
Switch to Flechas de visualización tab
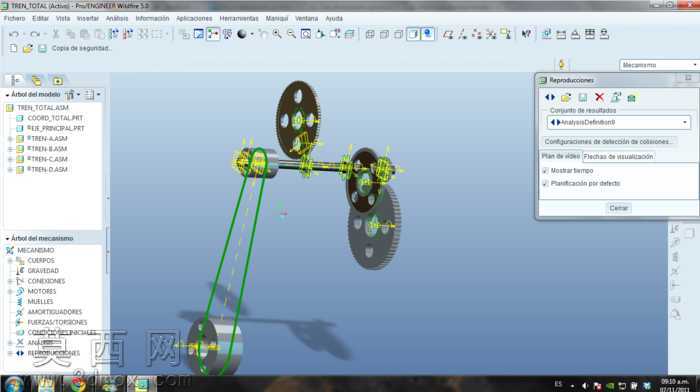pyautogui.click(x=618, y=157)
